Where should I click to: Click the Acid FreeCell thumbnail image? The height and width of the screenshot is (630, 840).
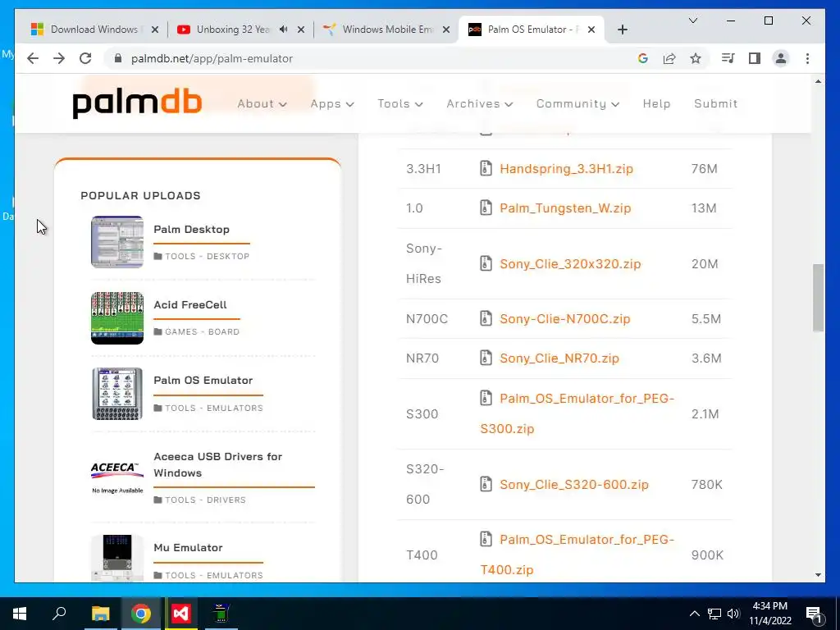(117, 317)
